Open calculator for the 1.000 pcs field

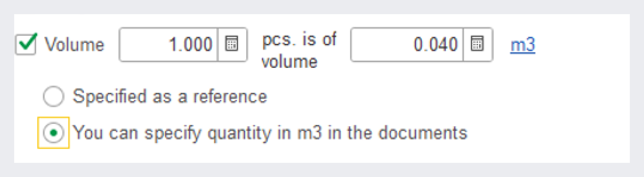click(x=232, y=45)
